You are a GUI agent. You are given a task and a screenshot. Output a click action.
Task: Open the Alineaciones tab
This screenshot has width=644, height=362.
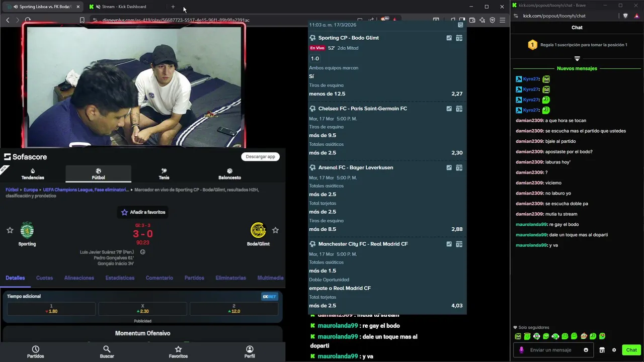(x=79, y=278)
